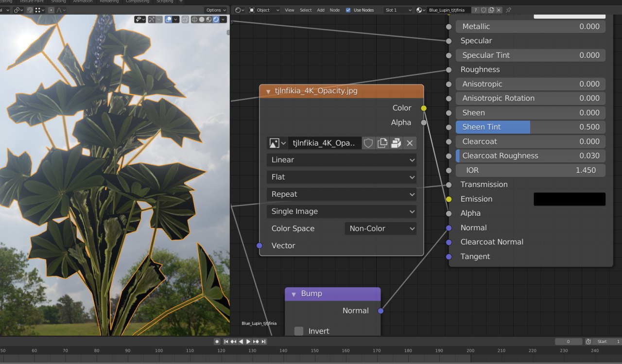Open Non-Color color space dropdown

(380, 228)
